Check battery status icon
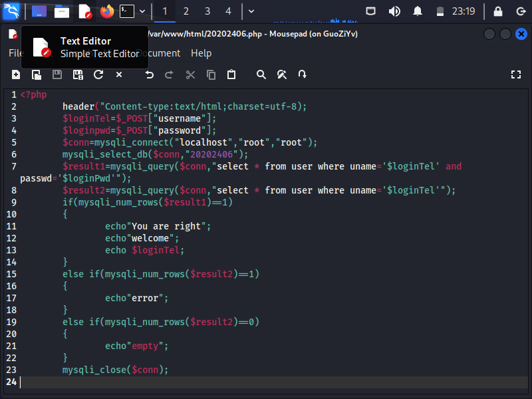The width and height of the screenshot is (532, 399). tap(440, 11)
